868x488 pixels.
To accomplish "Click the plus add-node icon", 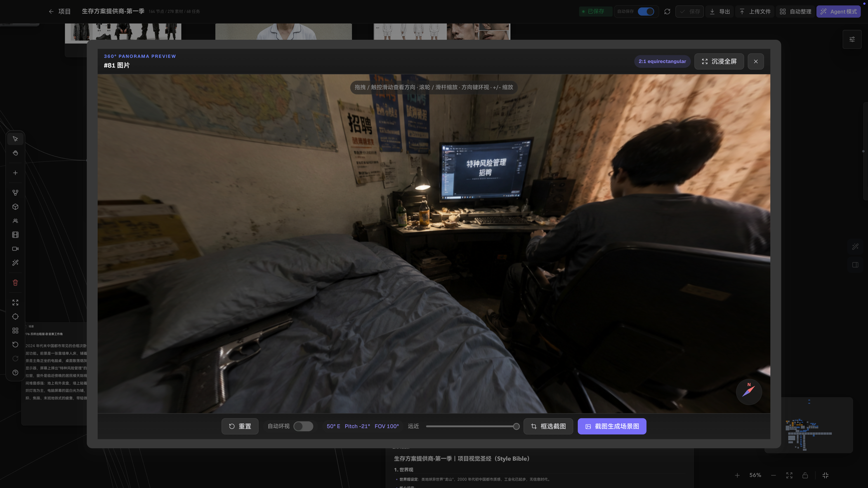I will pos(15,173).
